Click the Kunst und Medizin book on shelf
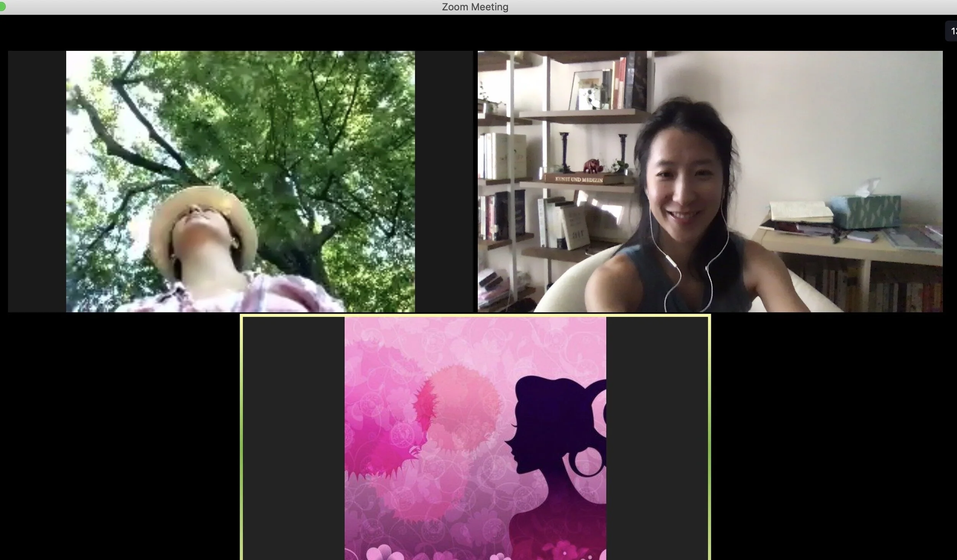This screenshot has height=560, width=957. (x=579, y=179)
